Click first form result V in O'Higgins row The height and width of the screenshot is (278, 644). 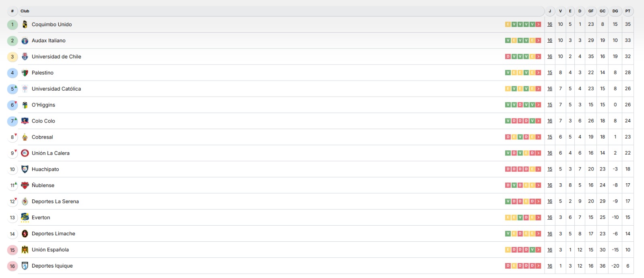[508, 105]
